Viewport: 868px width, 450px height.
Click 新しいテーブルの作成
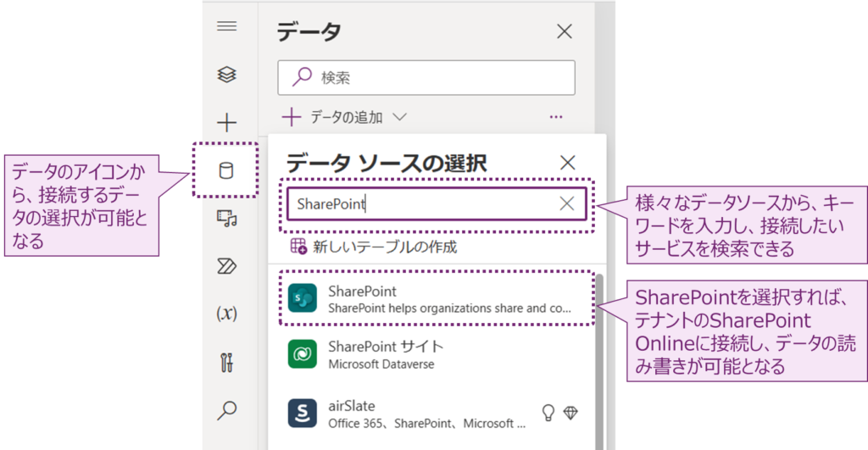click(x=374, y=247)
